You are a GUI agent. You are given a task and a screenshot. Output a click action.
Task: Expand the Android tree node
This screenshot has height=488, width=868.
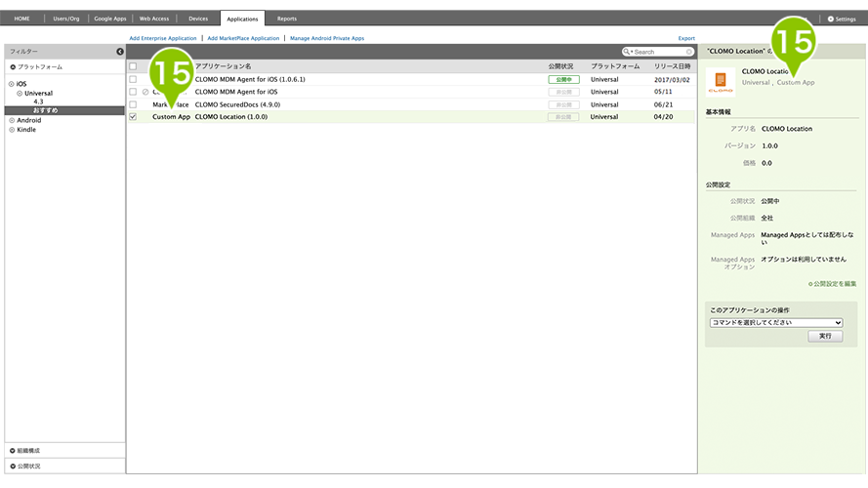[x=12, y=120]
